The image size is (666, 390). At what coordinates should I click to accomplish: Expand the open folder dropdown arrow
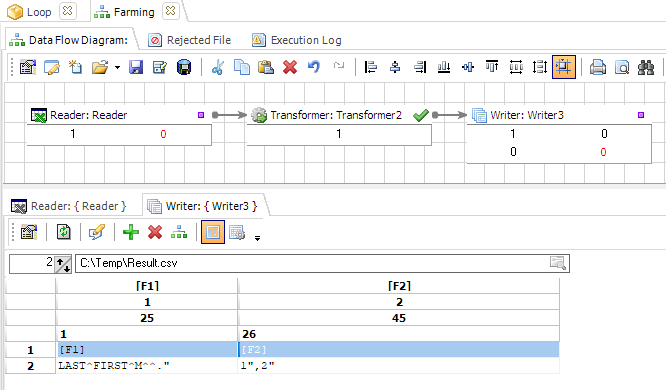[117, 67]
